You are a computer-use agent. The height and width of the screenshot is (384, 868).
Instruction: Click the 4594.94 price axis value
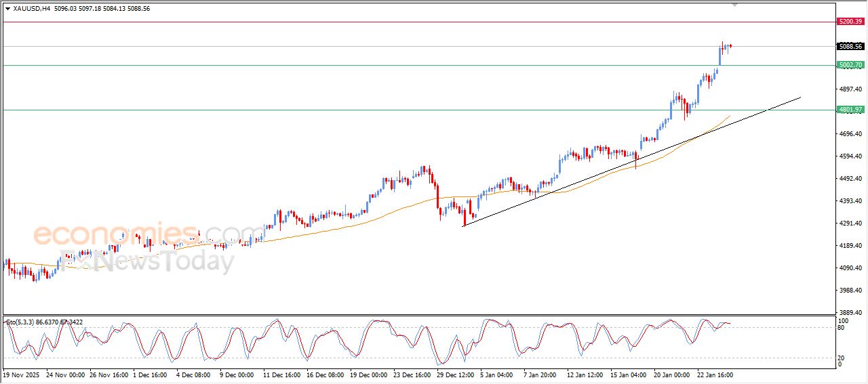(x=850, y=156)
